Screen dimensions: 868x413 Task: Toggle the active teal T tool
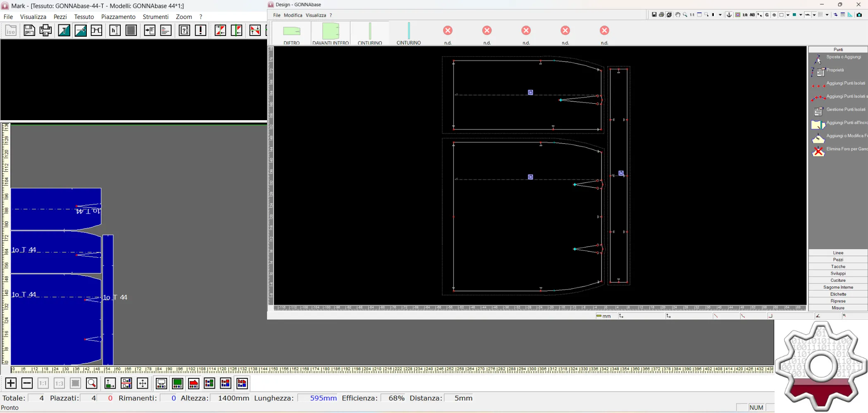tap(64, 30)
